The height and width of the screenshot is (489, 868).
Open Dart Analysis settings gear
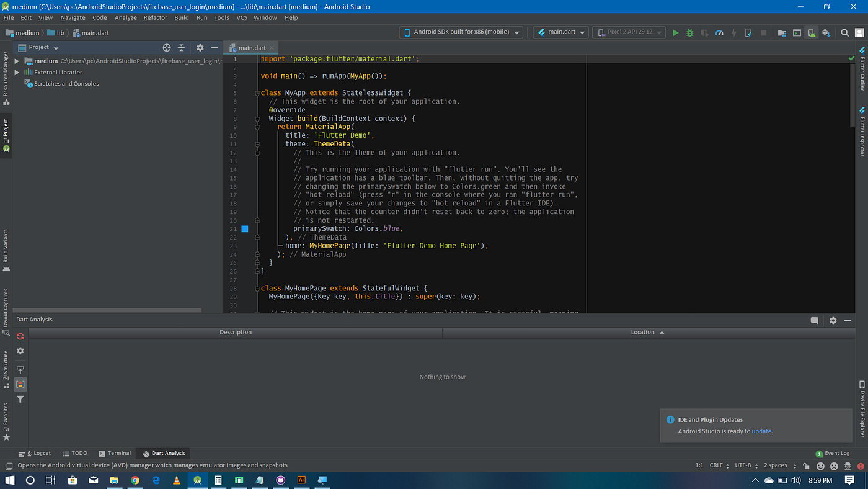click(x=20, y=351)
